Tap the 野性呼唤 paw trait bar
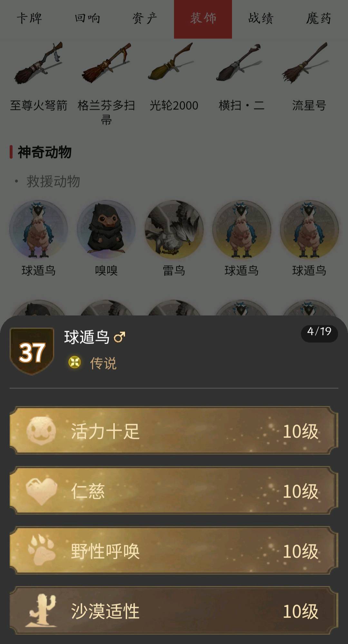Viewport: 348px width, 644px height. tap(174, 551)
